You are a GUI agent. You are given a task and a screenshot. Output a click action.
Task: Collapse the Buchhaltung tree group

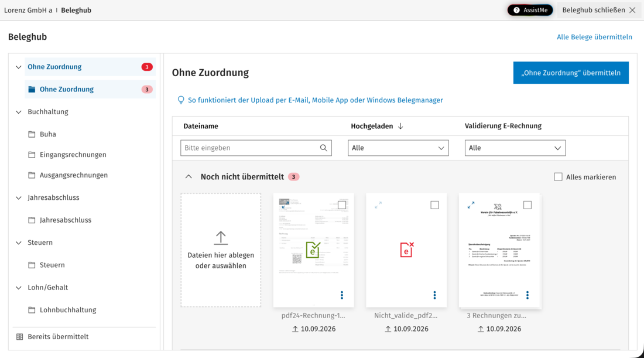19,112
